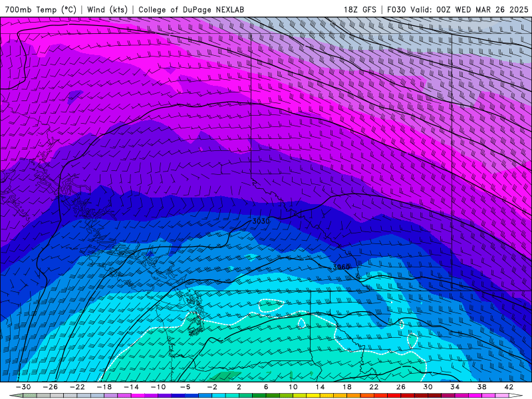Image resolution: width=532 pixels, height=399 pixels.
Task: Click the 34 color scale label
Action: pyautogui.click(x=455, y=387)
